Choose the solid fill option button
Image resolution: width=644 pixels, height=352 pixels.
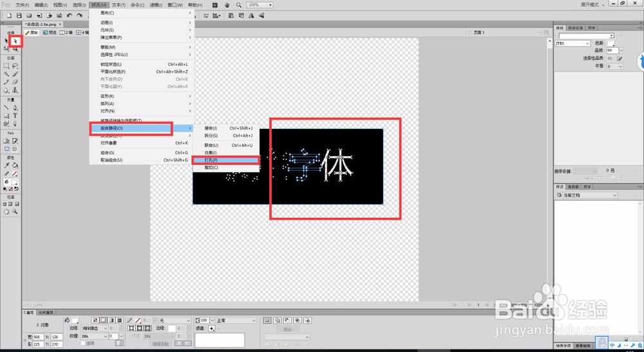click(104, 320)
